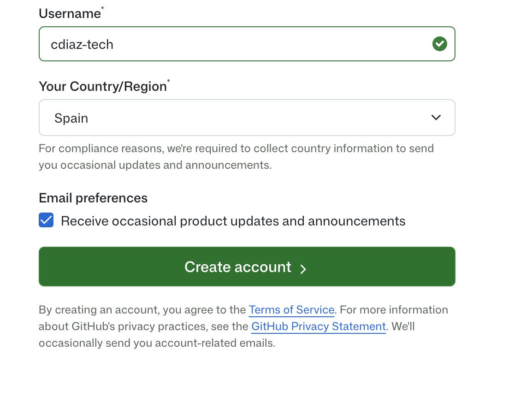Click the green username valid checkmark icon
Image resolution: width=532 pixels, height=409 pixels.
pos(439,44)
